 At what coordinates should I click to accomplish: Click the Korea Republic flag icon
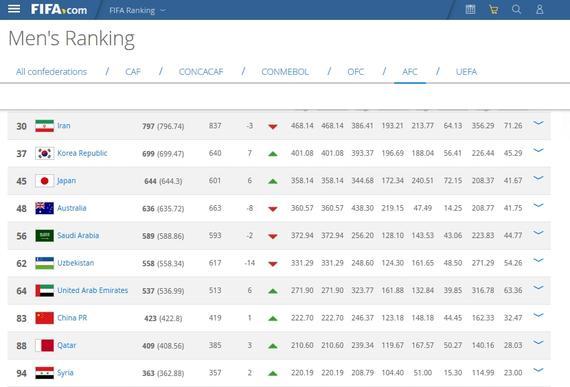pyautogui.click(x=45, y=153)
